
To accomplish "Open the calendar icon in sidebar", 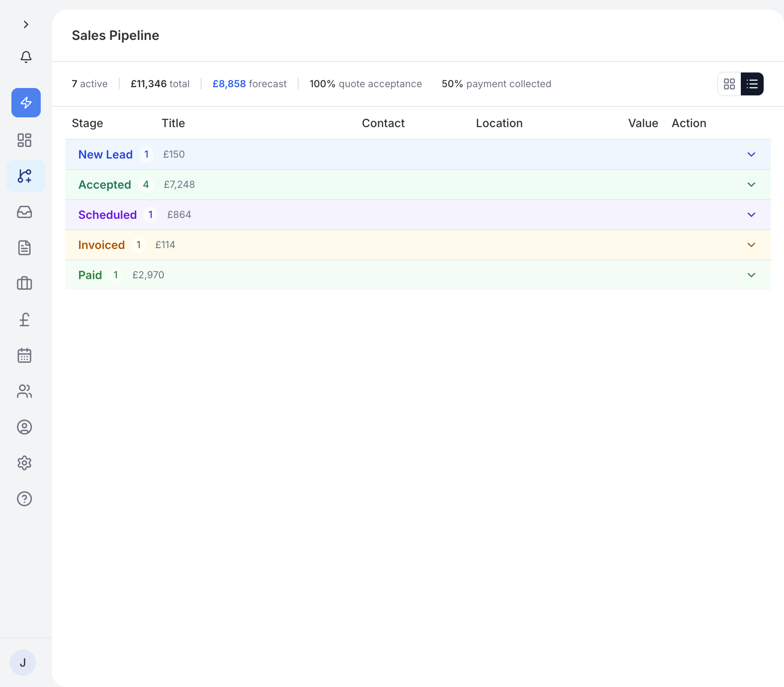I will point(24,355).
